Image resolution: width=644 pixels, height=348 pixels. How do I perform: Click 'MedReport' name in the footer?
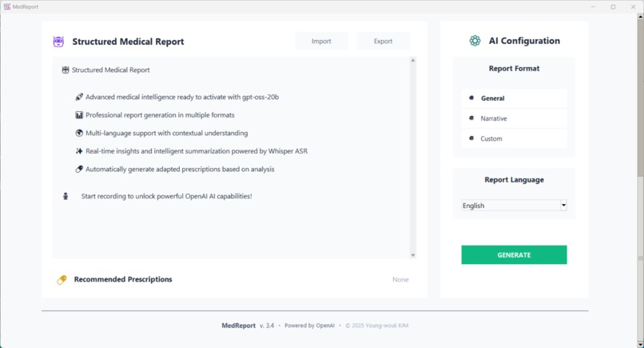pos(239,326)
